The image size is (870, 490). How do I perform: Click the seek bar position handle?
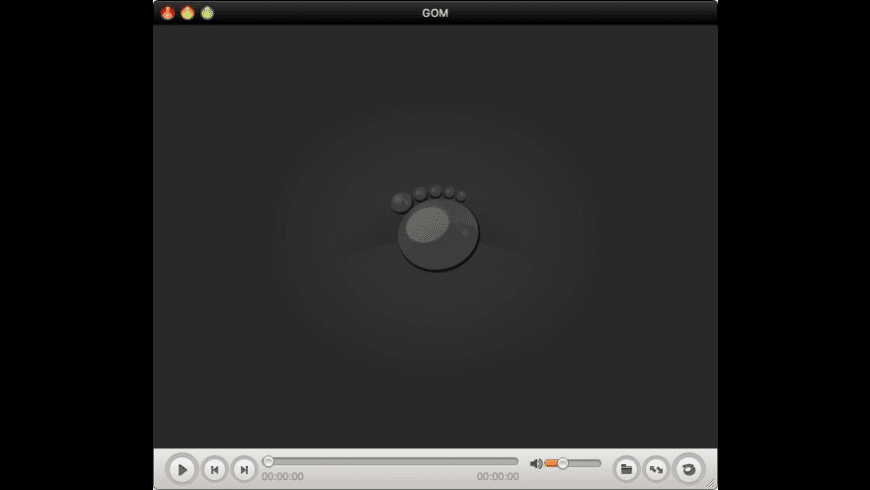click(x=268, y=461)
